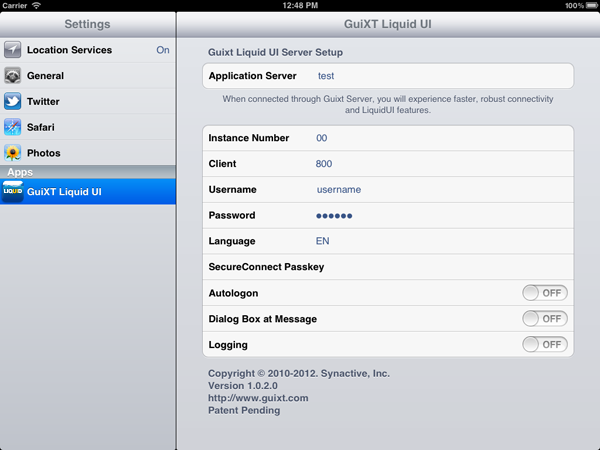Click the GuiXT Liquid UI app icon
This screenshot has height=450, width=600.
click(13, 191)
